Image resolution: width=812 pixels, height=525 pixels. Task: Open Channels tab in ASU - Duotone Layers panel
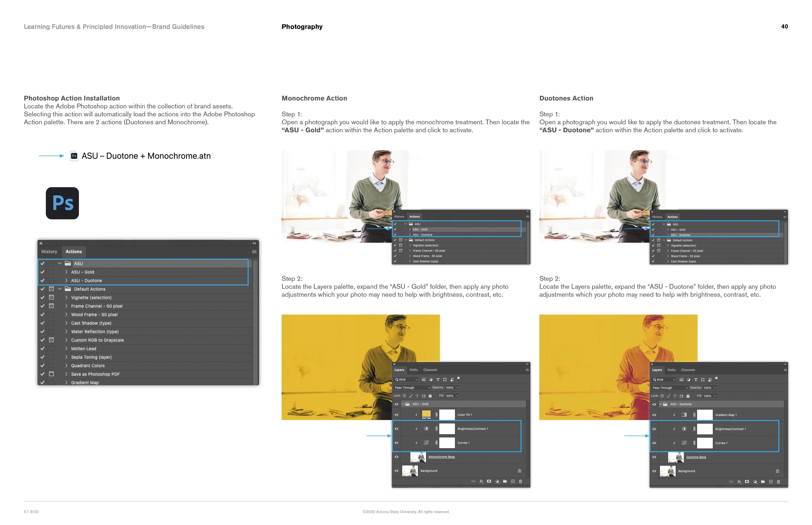[688, 370]
